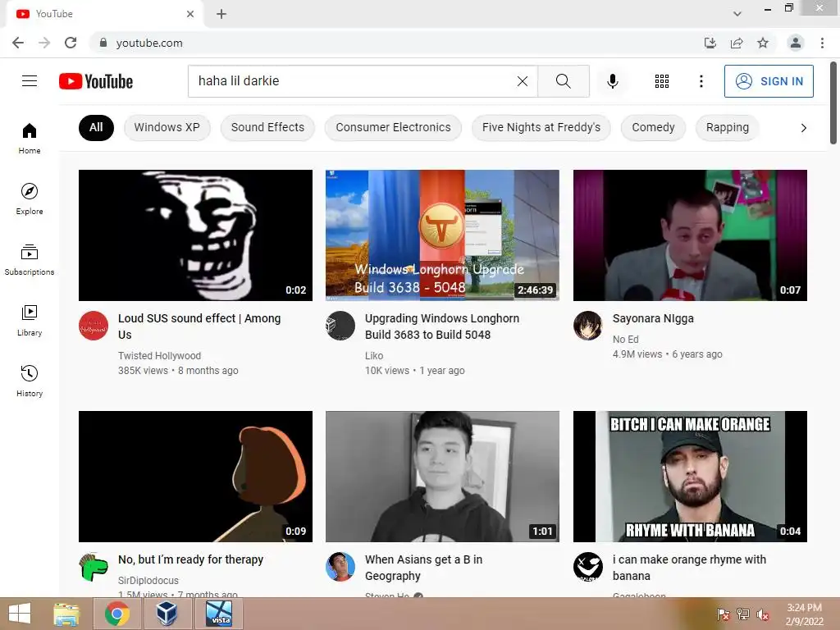840x630 pixels.
Task: Click the Liko channel name
Action: coord(374,356)
